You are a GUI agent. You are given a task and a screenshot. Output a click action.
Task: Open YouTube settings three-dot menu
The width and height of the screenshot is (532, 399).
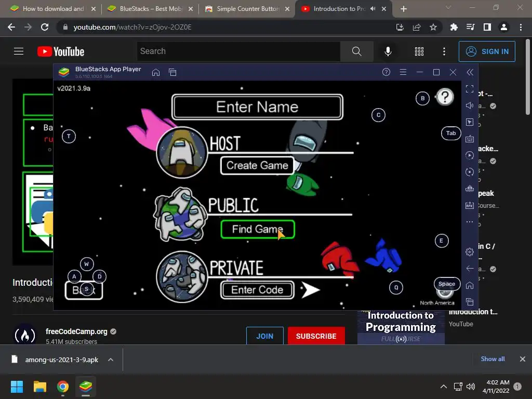[444, 51]
